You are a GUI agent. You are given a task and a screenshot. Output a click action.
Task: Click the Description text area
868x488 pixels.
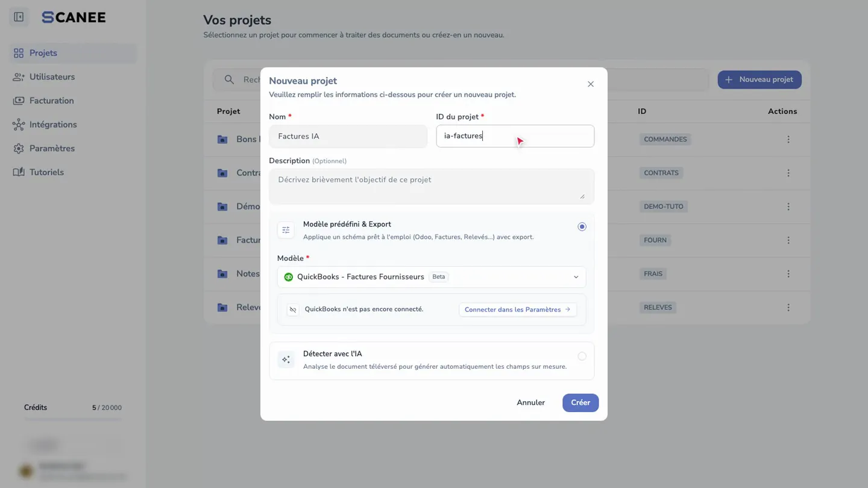432,186
